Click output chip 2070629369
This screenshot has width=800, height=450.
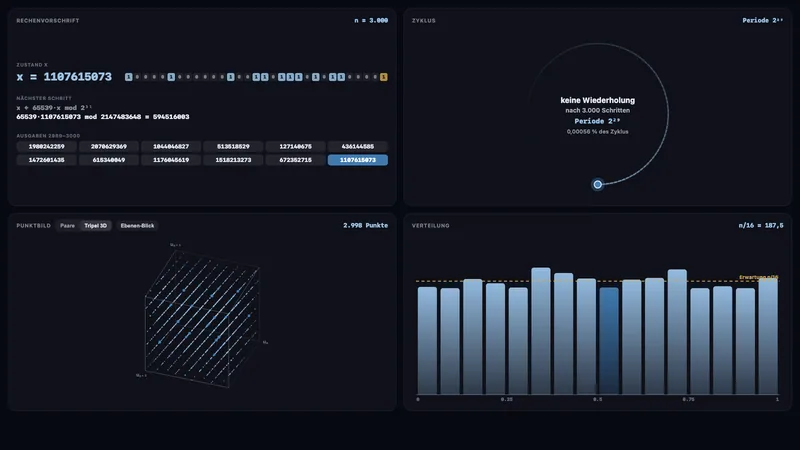pos(109,146)
